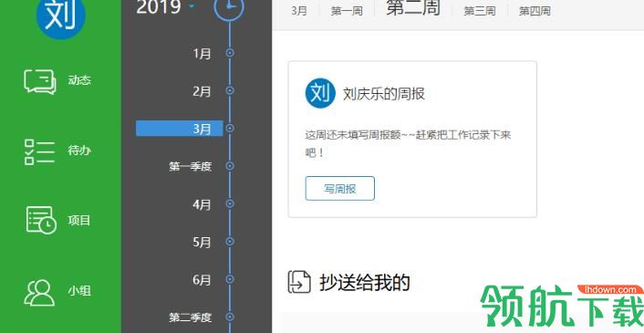
Task: Select the 第一季度 timeline entry
Action: [x=190, y=166]
